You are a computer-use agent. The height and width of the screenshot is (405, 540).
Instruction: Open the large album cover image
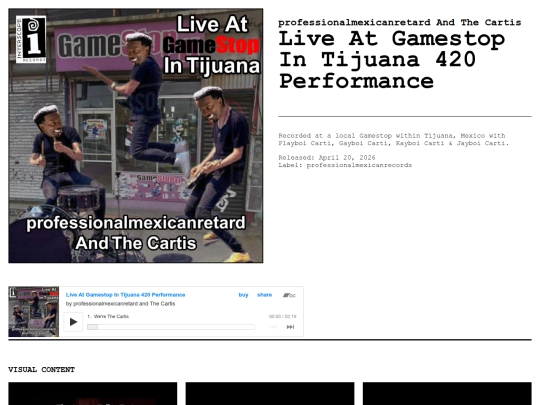[136, 136]
